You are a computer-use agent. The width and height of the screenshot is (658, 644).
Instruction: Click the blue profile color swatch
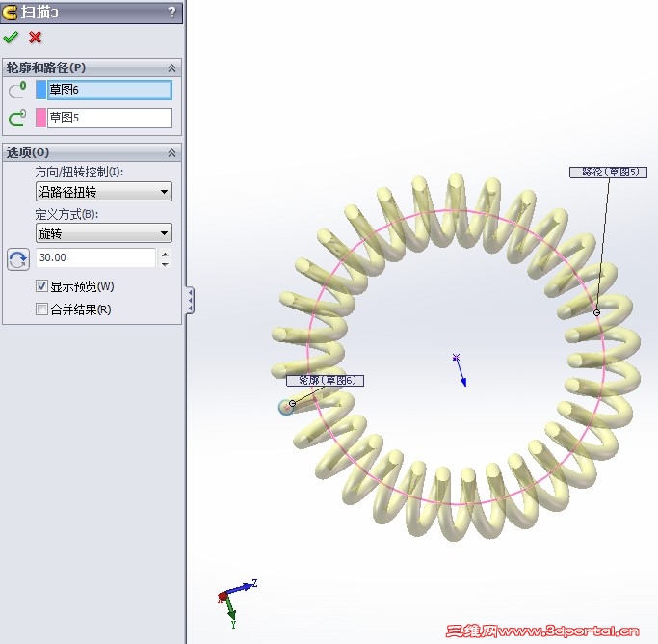[x=40, y=90]
